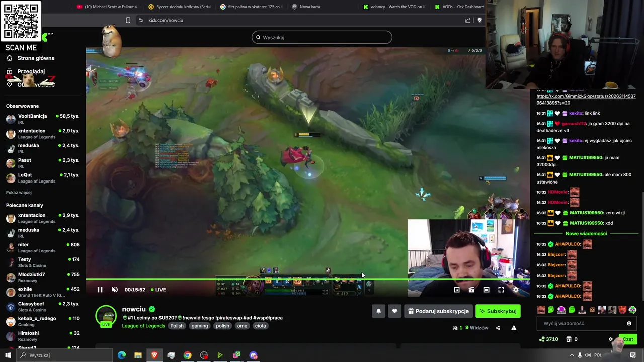Image resolution: width=644 pixels, height=362 pixels.
Task: Share the stream via share icon
Action: [498, 328]
